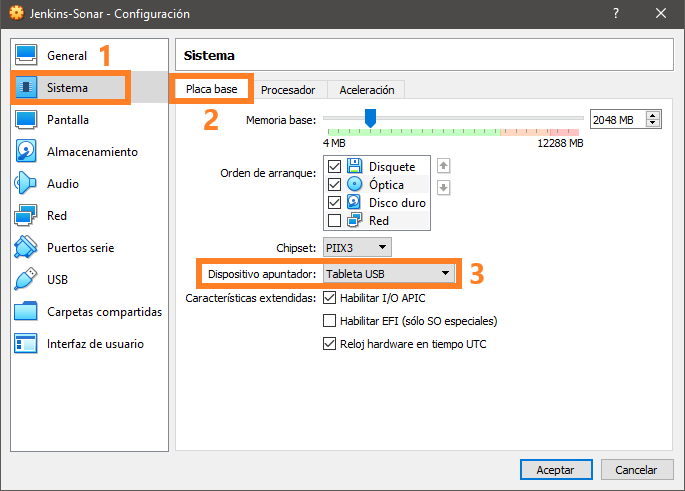Open Red network settings icon
Viewport: 685px width, 491px height.
27,216
